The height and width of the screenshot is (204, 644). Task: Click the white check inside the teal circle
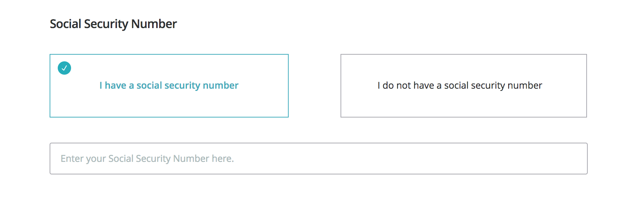64,68
